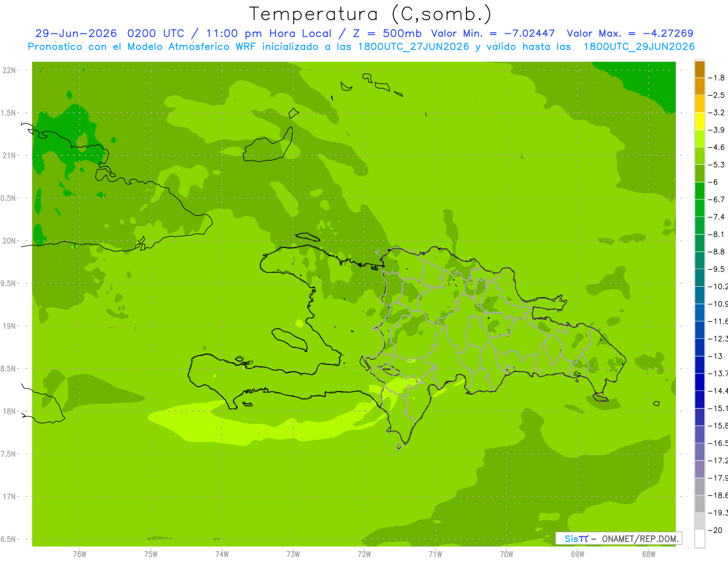Click the teal swatch between -9.5 and -10.2
The width and height of the screenshot is (728, 562).
699,278
